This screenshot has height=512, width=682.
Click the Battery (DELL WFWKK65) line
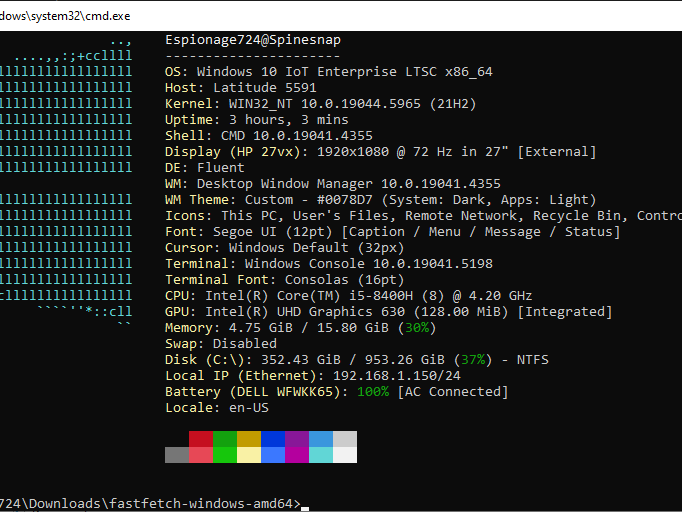point(337,392)
